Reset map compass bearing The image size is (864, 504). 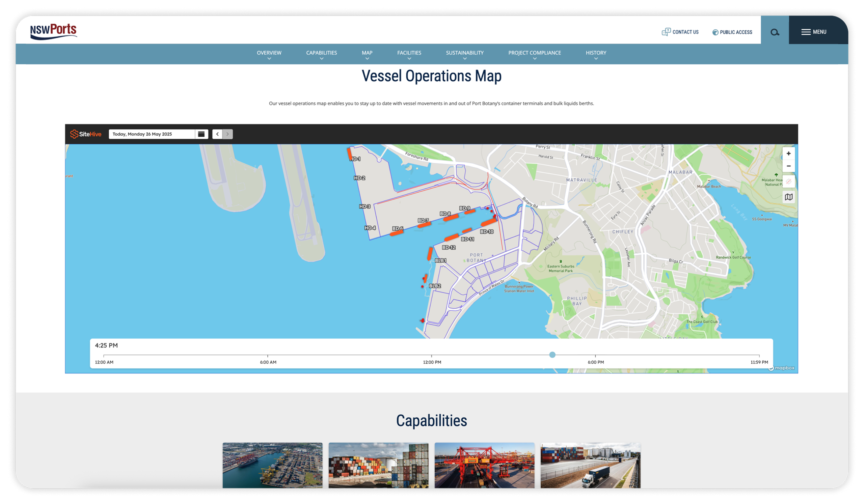coord(789,181)
